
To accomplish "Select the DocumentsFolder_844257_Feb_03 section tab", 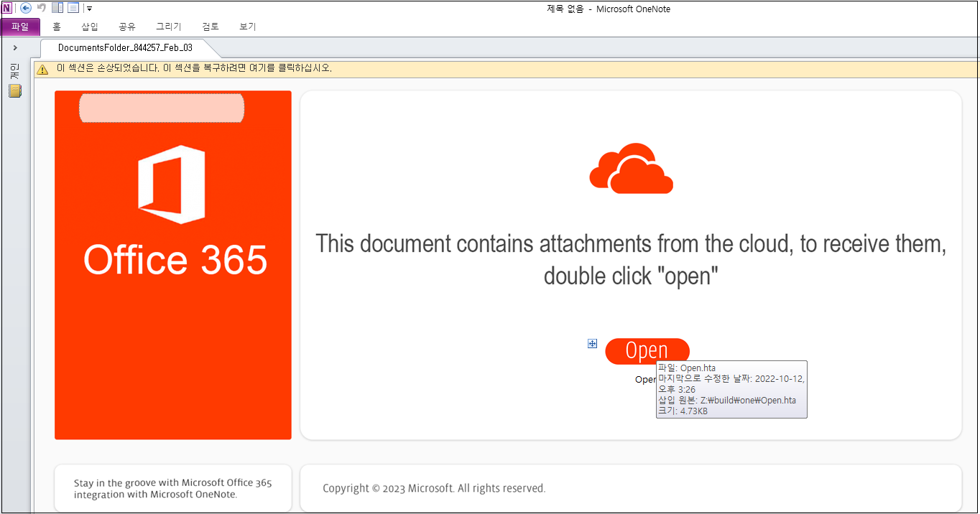I will [x=126, y=47].
